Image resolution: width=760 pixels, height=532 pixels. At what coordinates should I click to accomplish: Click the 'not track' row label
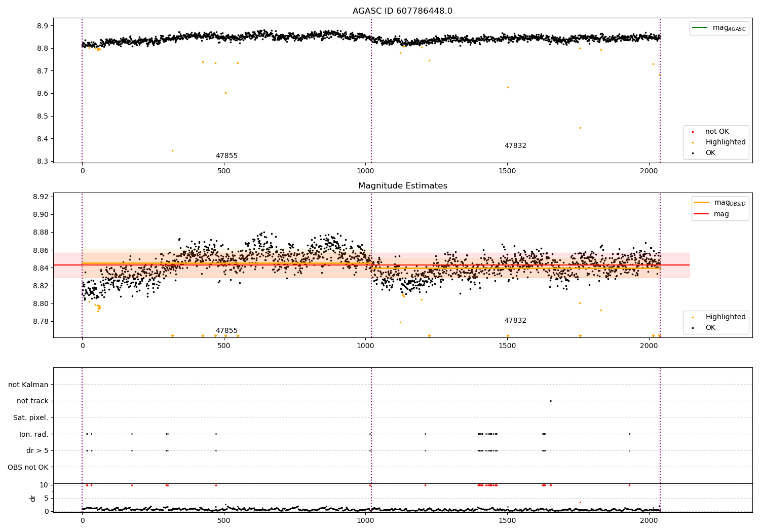tap(32, 401)
